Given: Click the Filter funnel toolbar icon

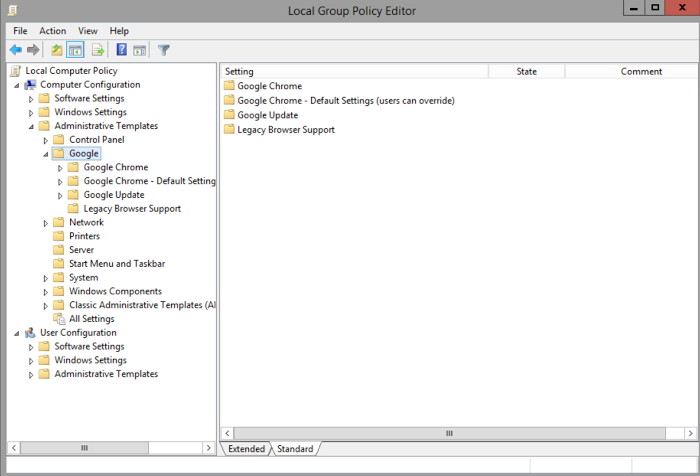Looking at the screenshot, I should tap(163, 50).
